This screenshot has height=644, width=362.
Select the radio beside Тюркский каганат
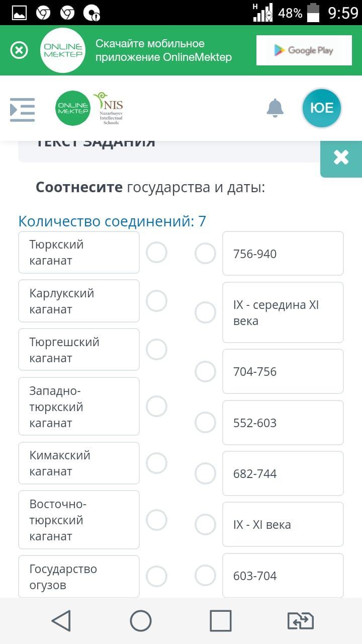[x=156, y=252]
